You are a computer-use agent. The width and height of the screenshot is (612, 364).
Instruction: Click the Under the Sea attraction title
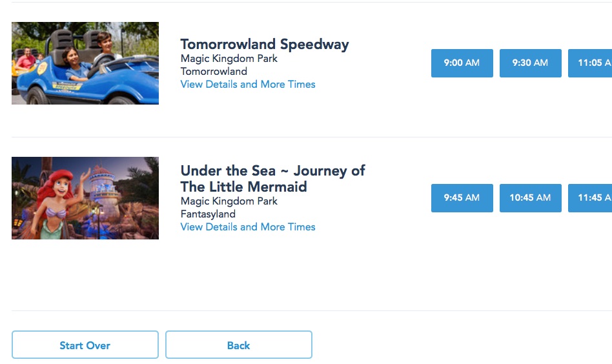coord(272,171)
